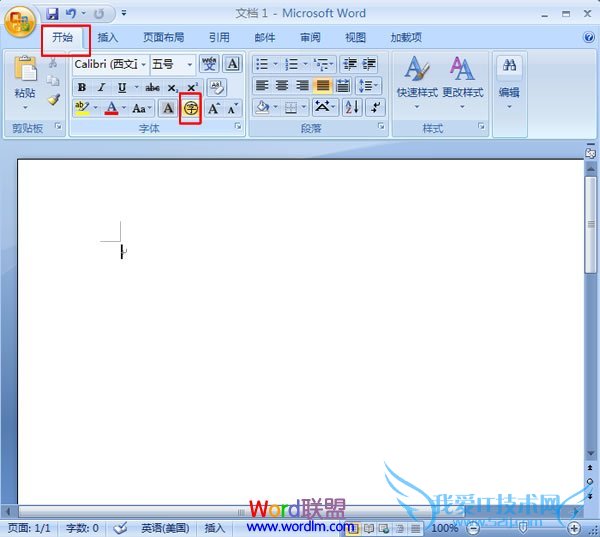The height and width of the screenshot is (537, 600).
Task: Open the 更改样式 Change Styles menu
Action: click(x=463, y=82)
